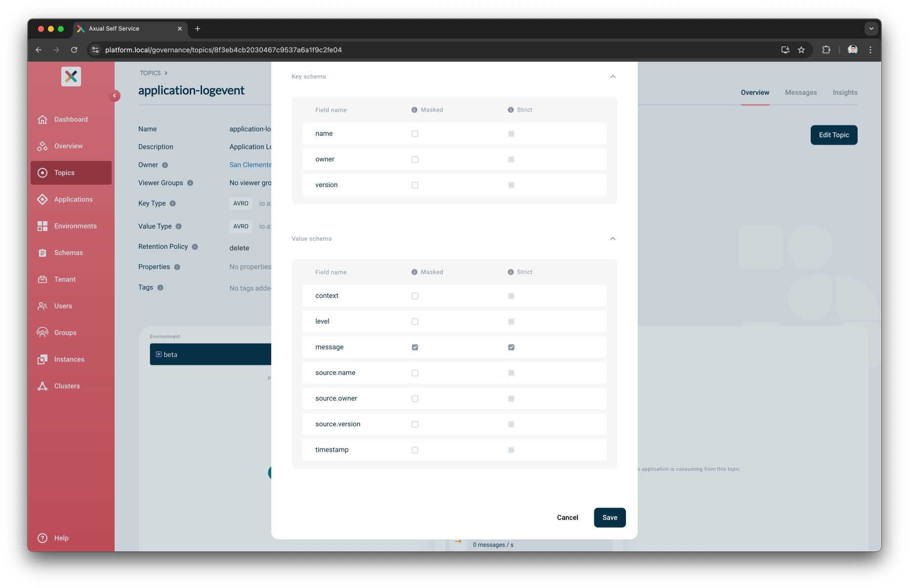The width and height of the screenshot is (909, 588).
Task: Select the Axual Self Service browser tab
Action: [x=130, y=29]
